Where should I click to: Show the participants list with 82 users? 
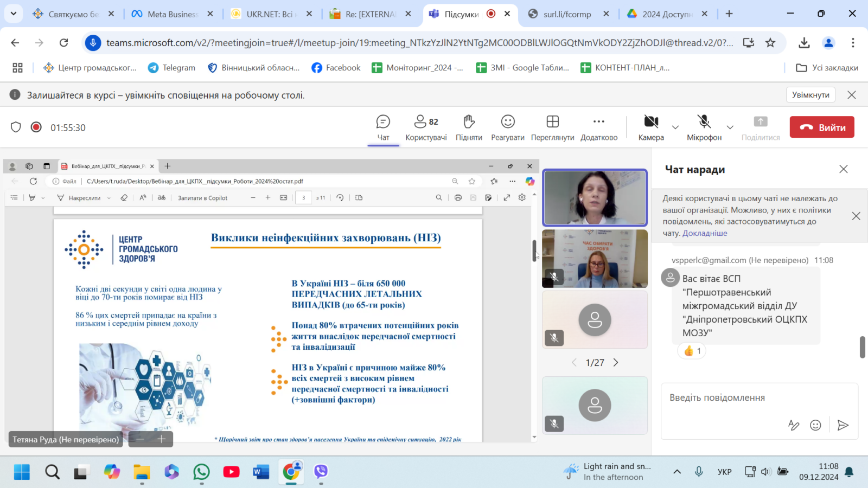pos(426,127)
